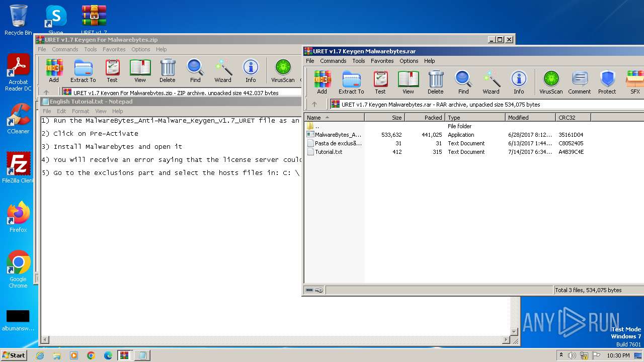The width and height of the screenshot is (644, 362).
Task: Click the RAR archive path address field
Action: tap(486, 105)
